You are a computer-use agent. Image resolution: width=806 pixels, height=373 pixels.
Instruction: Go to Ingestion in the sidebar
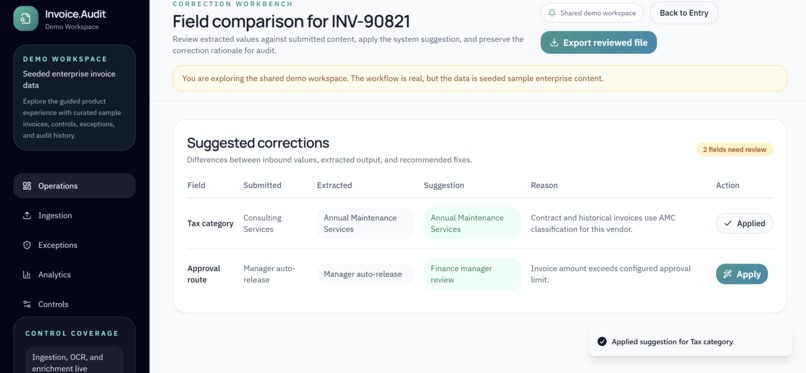click(75, 216)
